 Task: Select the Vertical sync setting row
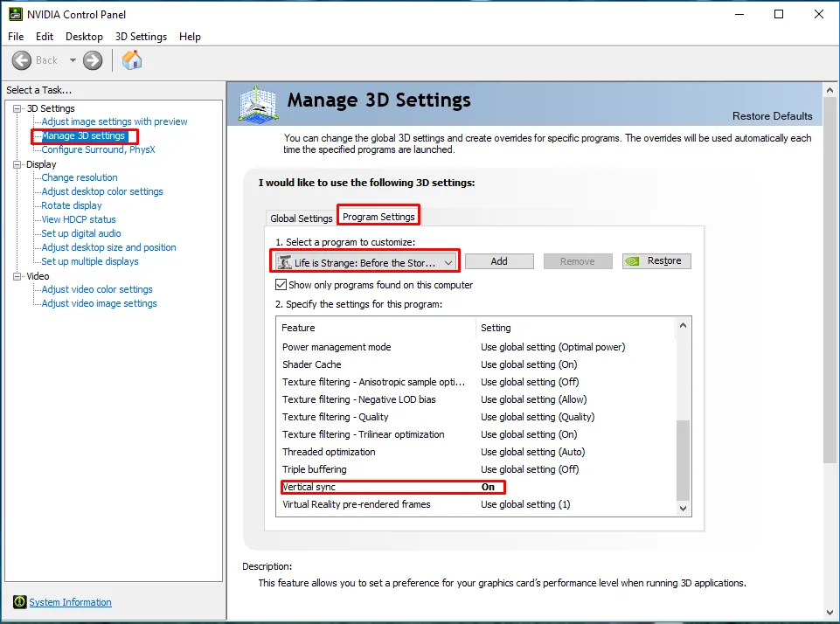pyautogui.click(x=392, y=487)
